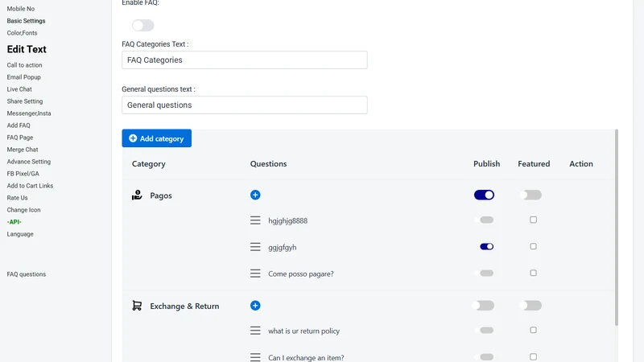
Task: Select the ggjgfgyh question text
Action: [x=283, y=248]
